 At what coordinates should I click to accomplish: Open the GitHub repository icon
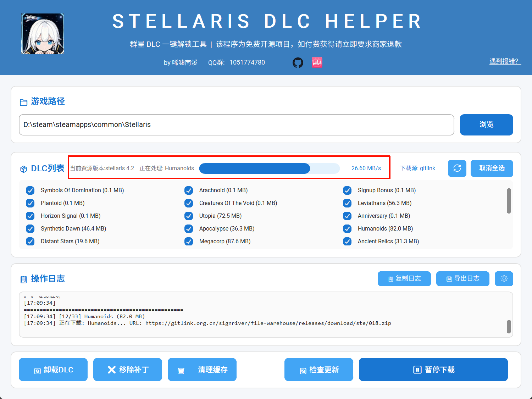click(x=298, y=63)
